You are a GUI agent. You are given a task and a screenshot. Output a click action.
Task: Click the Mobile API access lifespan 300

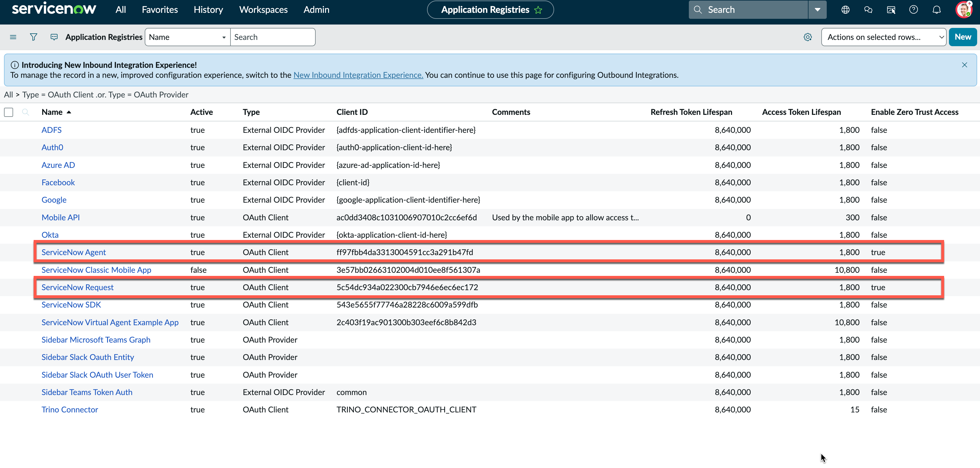point(852,217)
